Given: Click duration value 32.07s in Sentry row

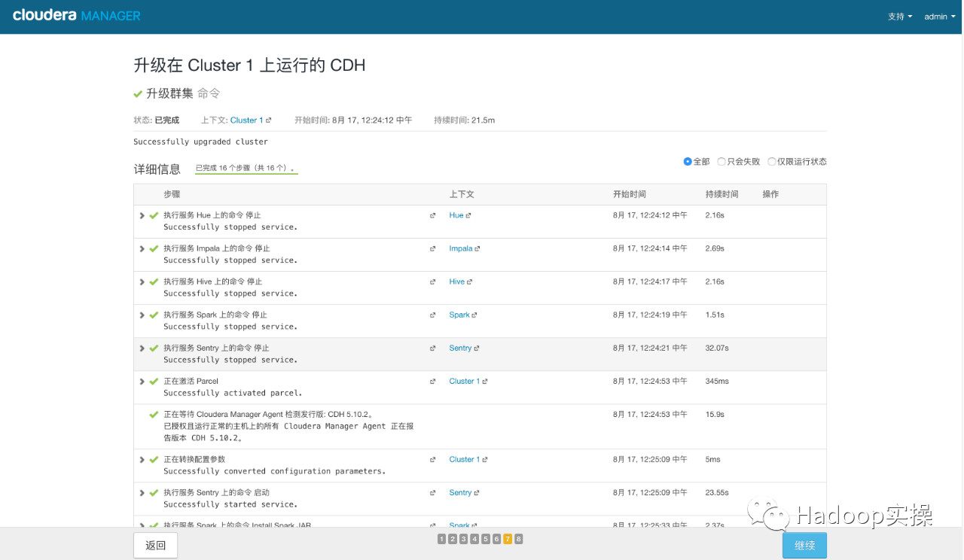Looking at the screenshot, I should 717,348.
